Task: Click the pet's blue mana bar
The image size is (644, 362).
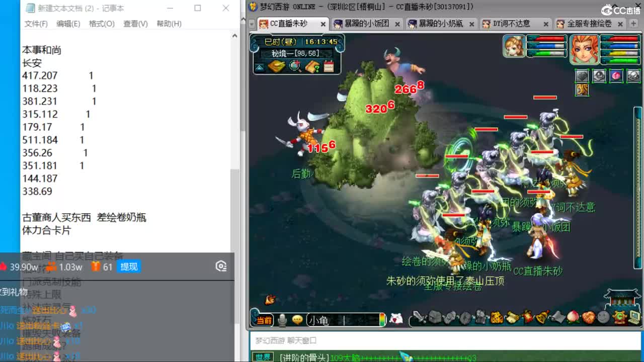Action: coord(546,46)
